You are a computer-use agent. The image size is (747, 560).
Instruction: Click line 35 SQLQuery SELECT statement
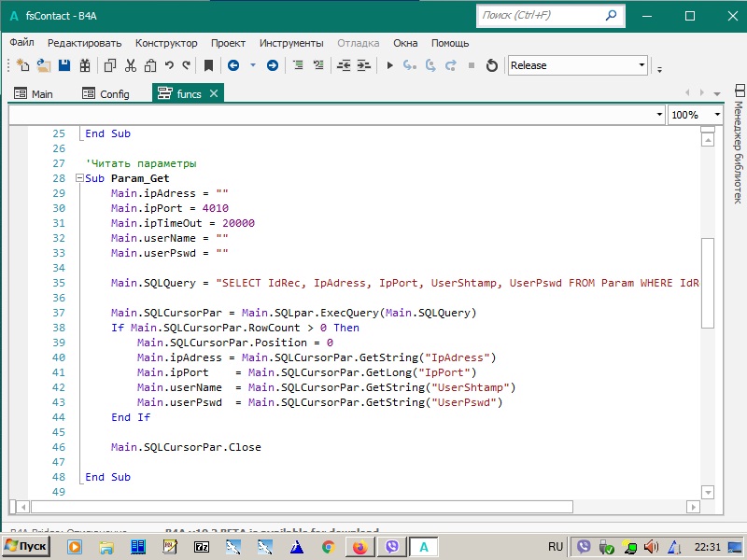tap(405, 283)
